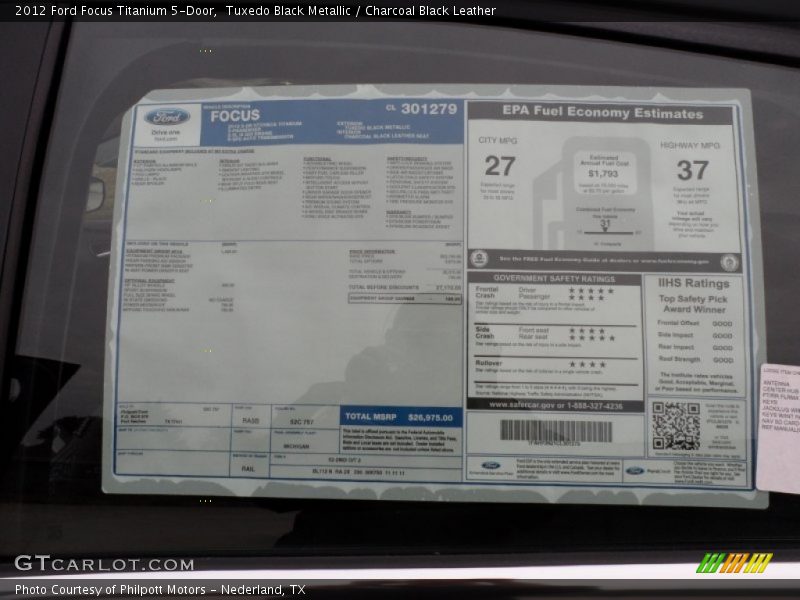Click the EPA seal left of Fuel Economy Guide
This screenshot has height=600, width=800.
pyautogui.click(x=480, y=258)
